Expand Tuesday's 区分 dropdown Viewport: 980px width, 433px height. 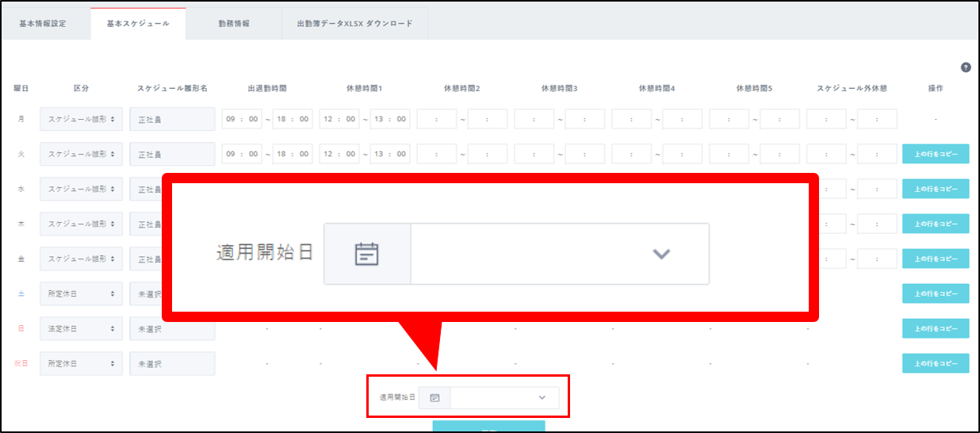coord(82,154)
